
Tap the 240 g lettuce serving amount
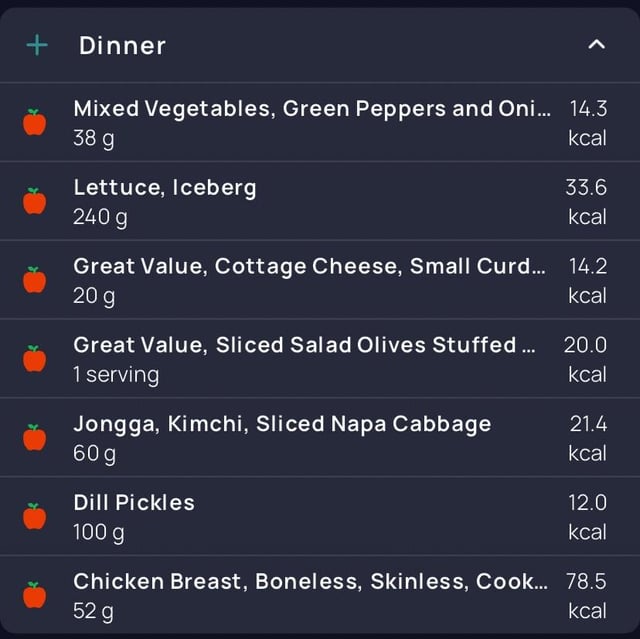pos(100,217)
